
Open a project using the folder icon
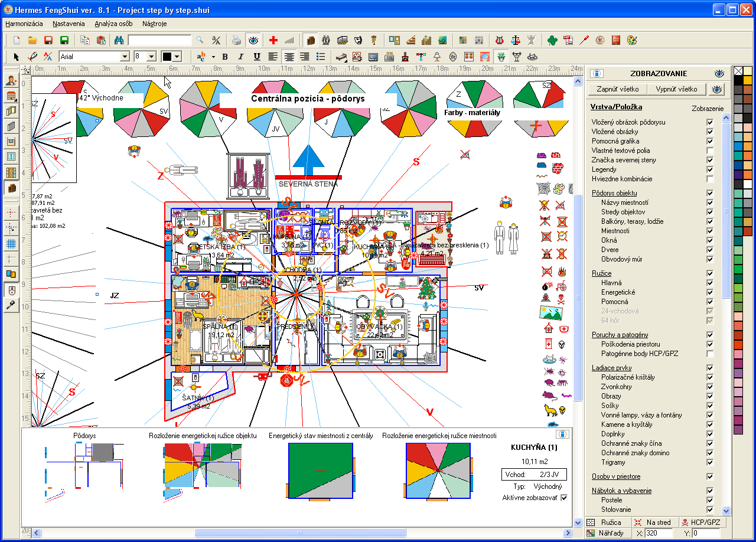32,40
